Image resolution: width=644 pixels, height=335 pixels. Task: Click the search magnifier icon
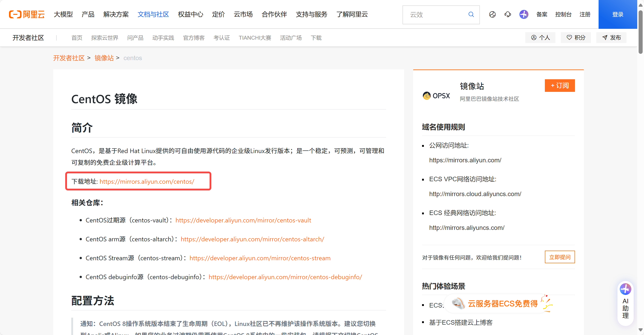pos(471,15)
